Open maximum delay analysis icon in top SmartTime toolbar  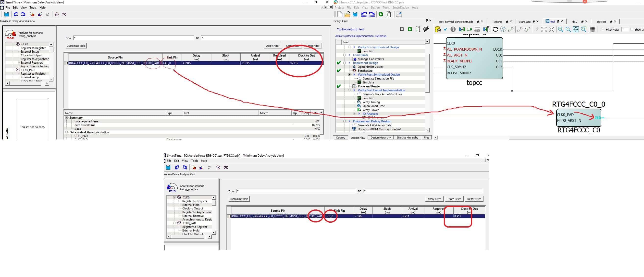coord(32,14)
